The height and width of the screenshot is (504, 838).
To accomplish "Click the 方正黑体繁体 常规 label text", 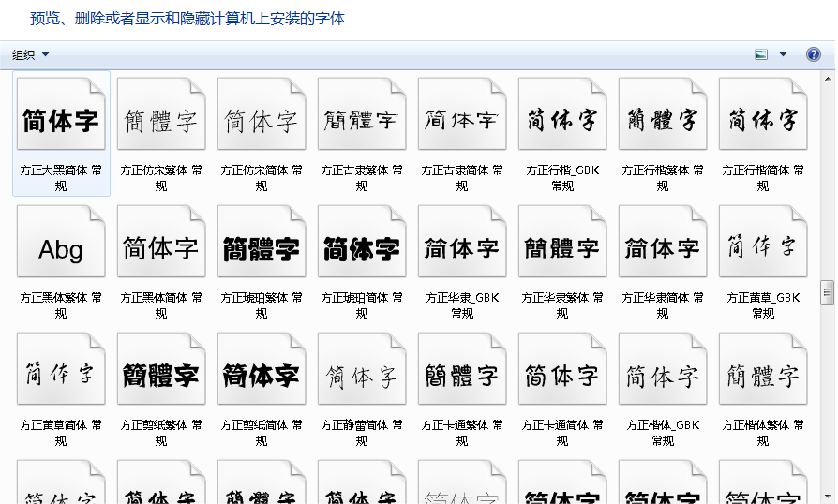I will (x=61, y=305).
